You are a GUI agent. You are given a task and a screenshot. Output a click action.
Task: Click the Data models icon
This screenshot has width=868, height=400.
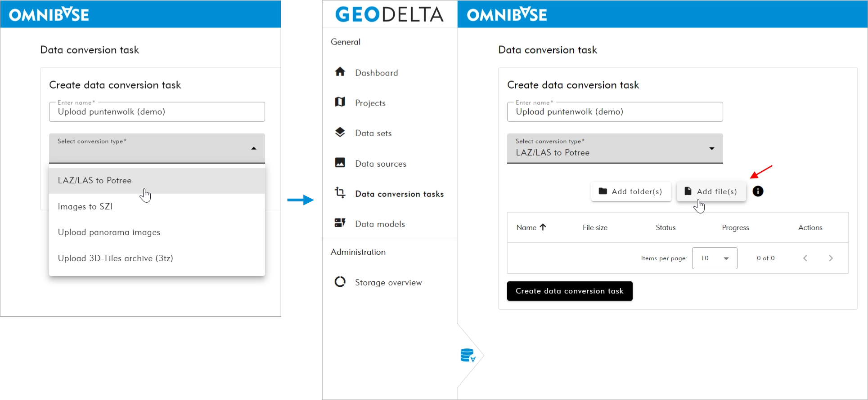pos(340,223)
